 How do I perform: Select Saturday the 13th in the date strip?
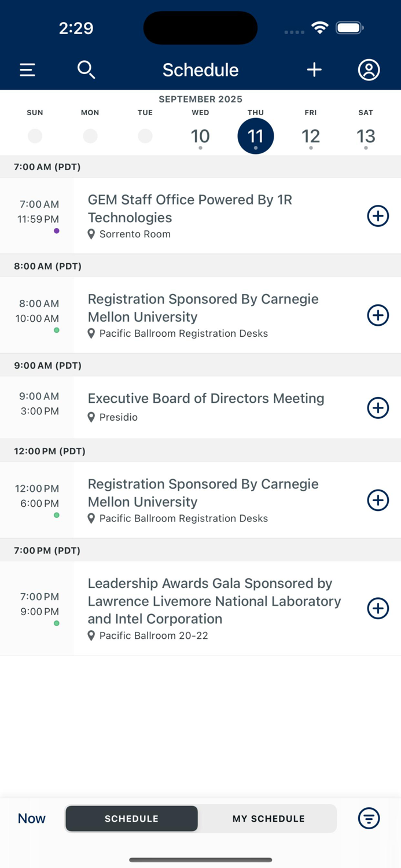(x=366, y=136)
